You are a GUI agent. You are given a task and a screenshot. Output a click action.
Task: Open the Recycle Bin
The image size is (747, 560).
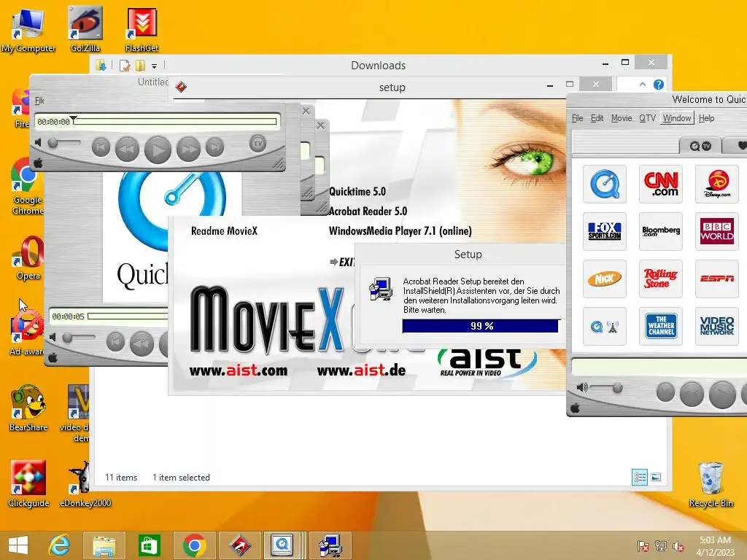click(711, 484)
